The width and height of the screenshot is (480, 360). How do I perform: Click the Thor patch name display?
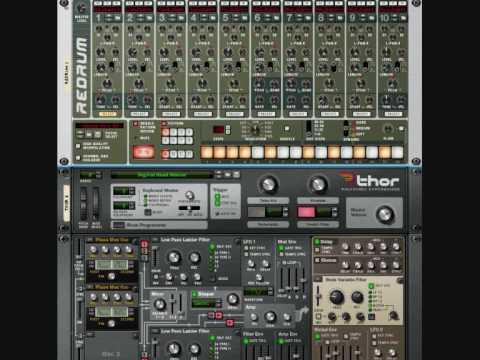162,175
